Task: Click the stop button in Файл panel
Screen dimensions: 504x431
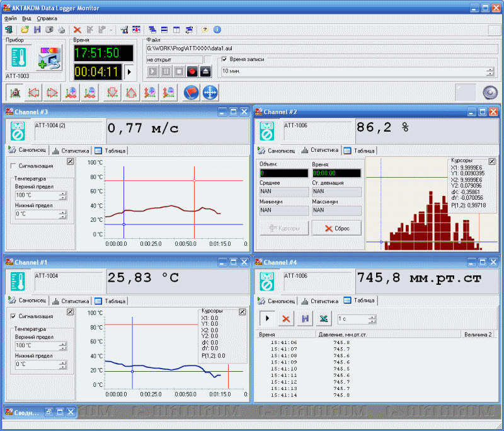Action: point(179,71)
